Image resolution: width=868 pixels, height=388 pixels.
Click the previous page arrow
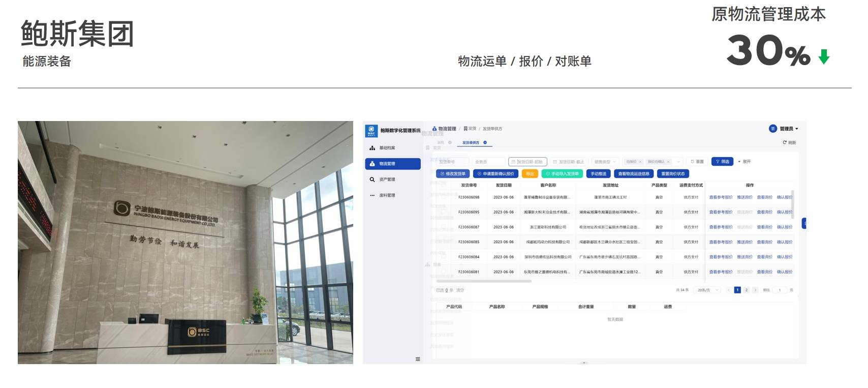pos(728,290)
